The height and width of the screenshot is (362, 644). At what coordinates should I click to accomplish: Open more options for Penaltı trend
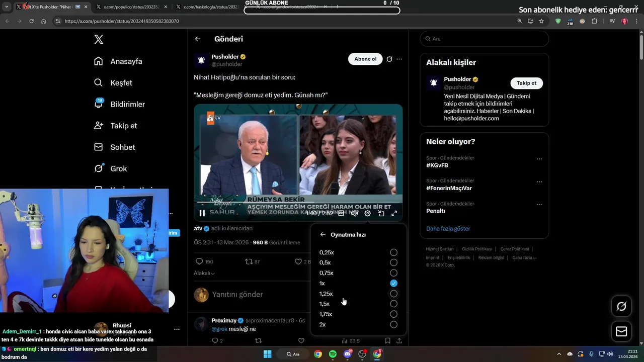539,205
